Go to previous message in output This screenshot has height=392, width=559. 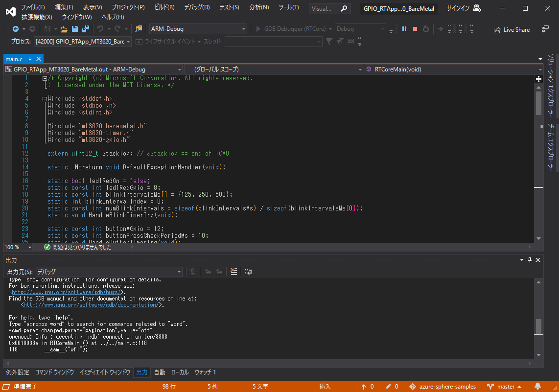[x=208, y=272]
